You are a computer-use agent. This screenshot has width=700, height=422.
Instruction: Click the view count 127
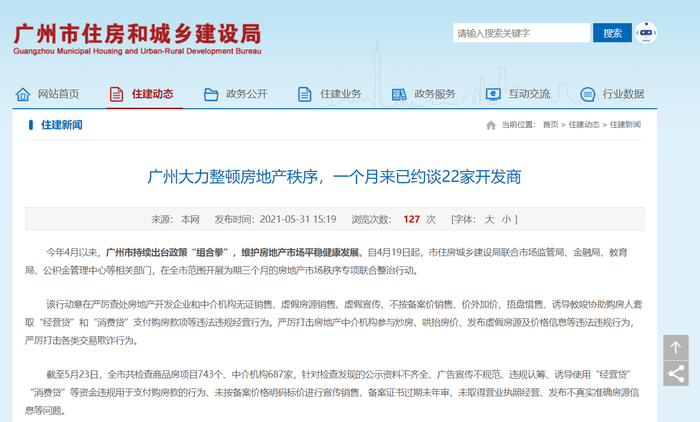pos(411,219)
